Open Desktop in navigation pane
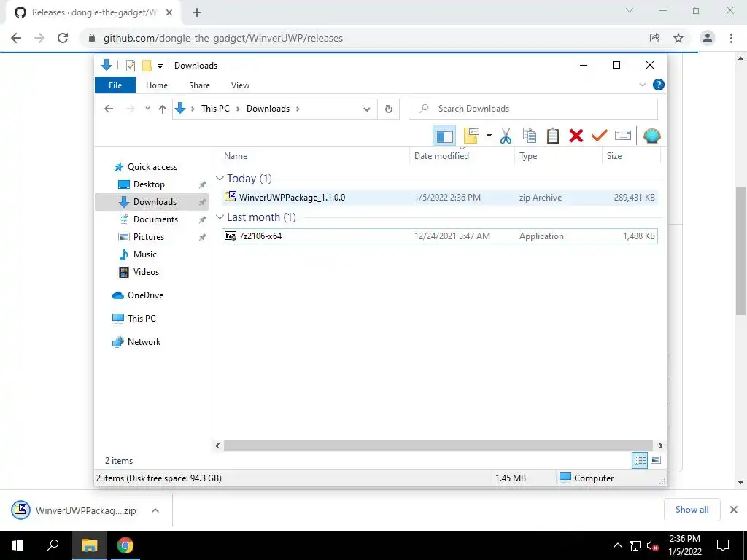 point(149,184)
